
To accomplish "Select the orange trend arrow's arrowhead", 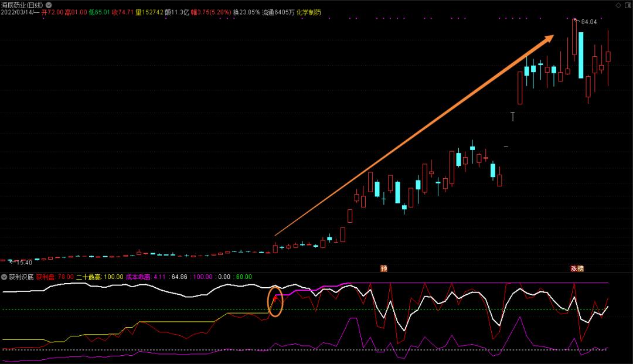I will 548,39.
